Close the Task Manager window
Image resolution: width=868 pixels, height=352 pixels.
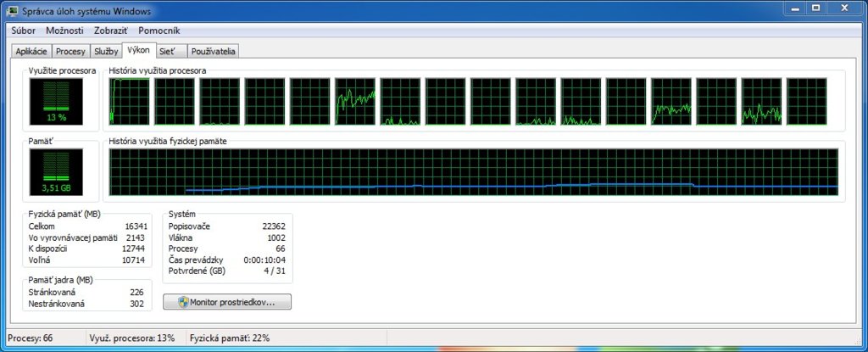click(x=844, y=8)
